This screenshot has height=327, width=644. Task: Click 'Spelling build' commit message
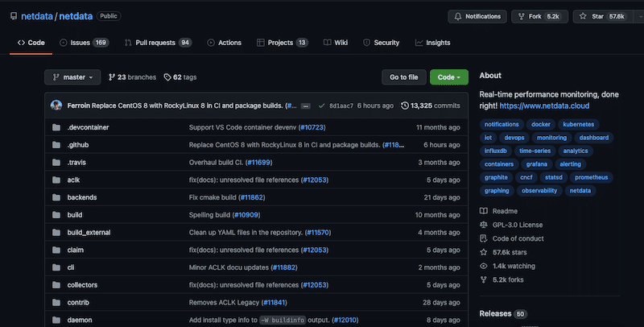209,215
